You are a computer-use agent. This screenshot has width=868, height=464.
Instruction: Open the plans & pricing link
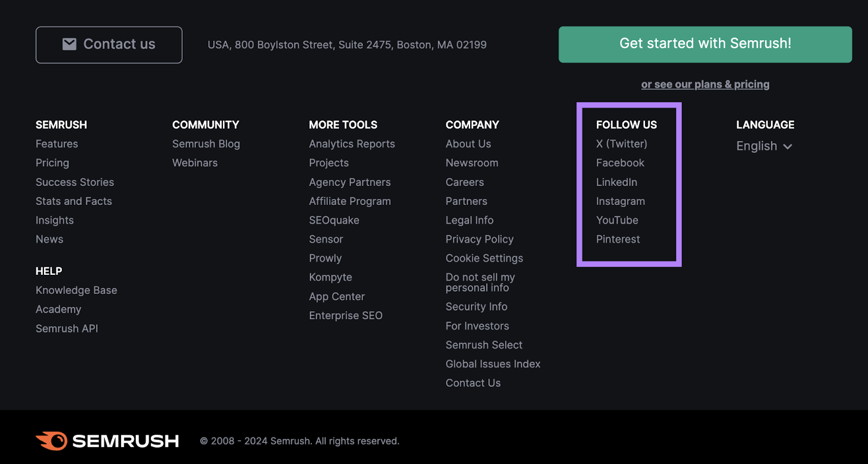[705, 85]
